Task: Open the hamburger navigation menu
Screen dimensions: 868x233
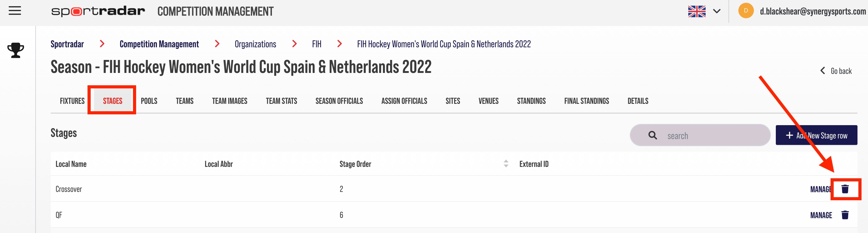Action: 15,11
